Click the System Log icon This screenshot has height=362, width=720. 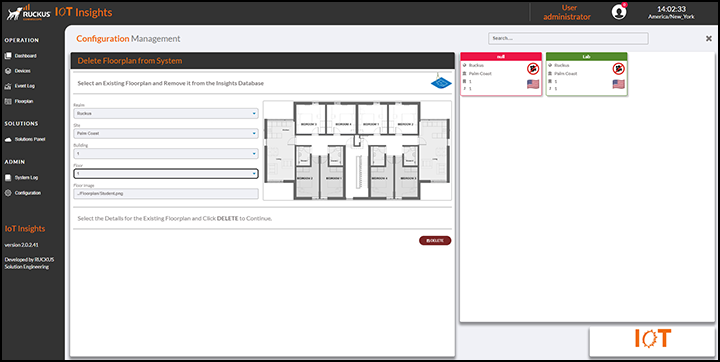(8, 178)
